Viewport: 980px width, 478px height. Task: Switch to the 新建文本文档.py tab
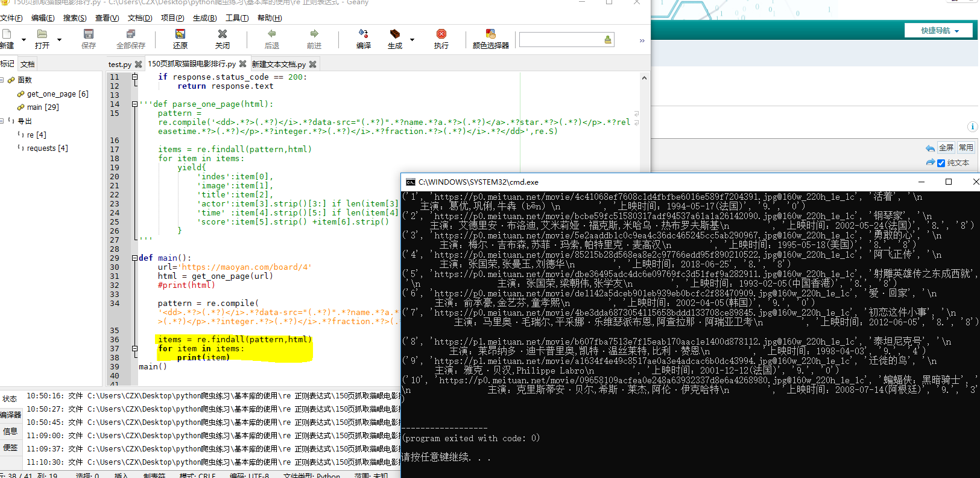click(x=279, y=64)
